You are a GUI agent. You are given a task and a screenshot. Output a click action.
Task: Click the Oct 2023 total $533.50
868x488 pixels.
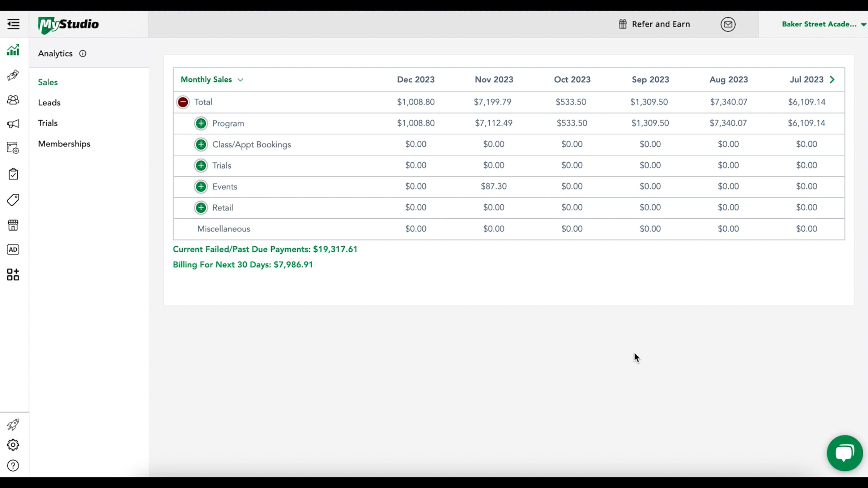[x=571, y=102]
